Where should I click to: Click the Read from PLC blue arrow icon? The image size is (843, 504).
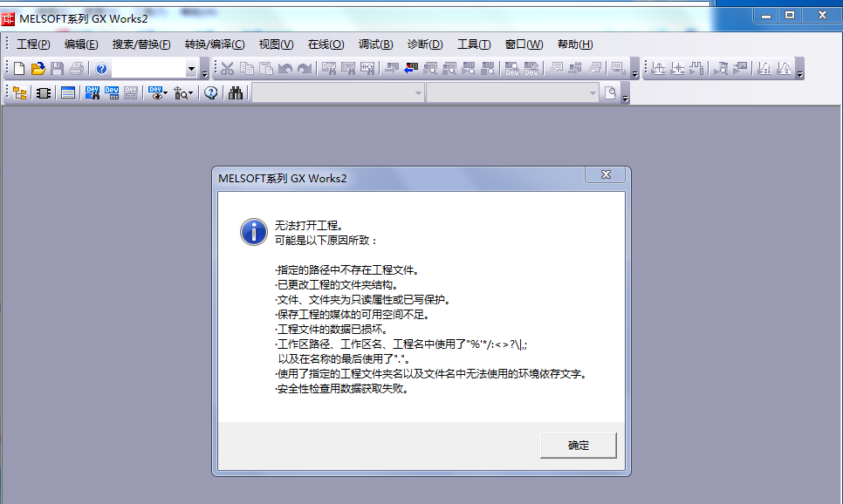410,69
